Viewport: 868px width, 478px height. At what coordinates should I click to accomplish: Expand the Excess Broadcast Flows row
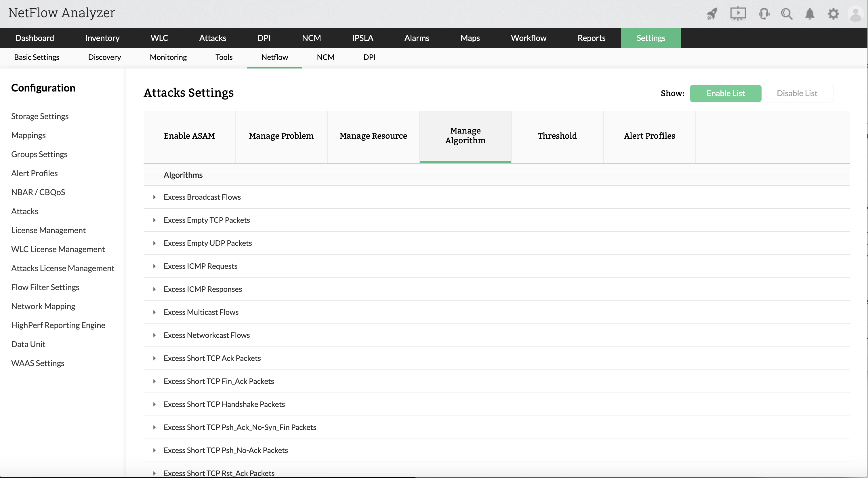coord(154,197)
